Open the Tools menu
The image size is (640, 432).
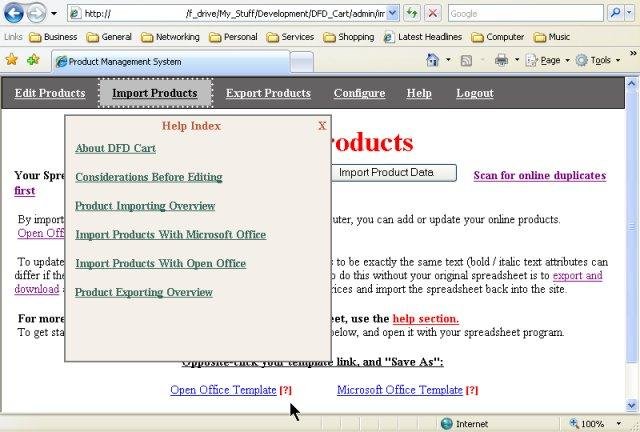tap(598, 60)
